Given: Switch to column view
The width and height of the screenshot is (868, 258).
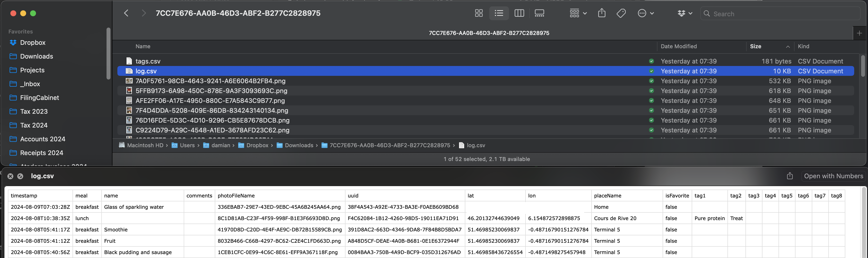Looking at the screenshot, I should [x=519, y=14].
